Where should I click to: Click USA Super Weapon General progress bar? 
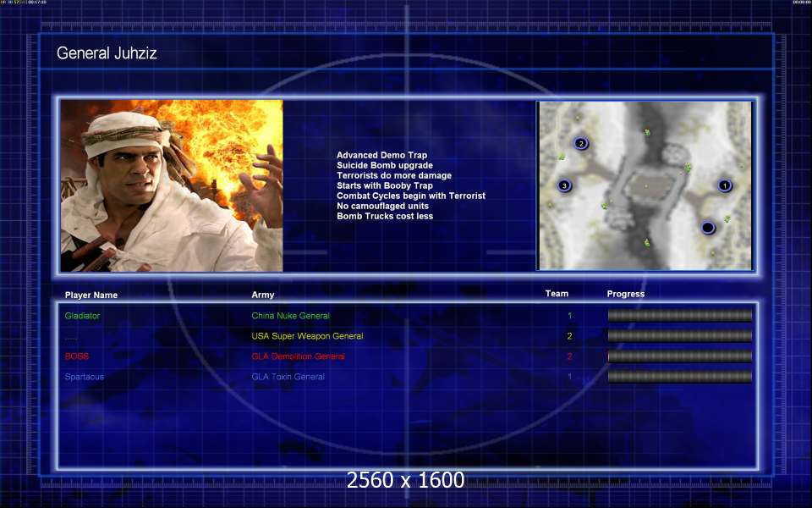(x=679, y=336)
